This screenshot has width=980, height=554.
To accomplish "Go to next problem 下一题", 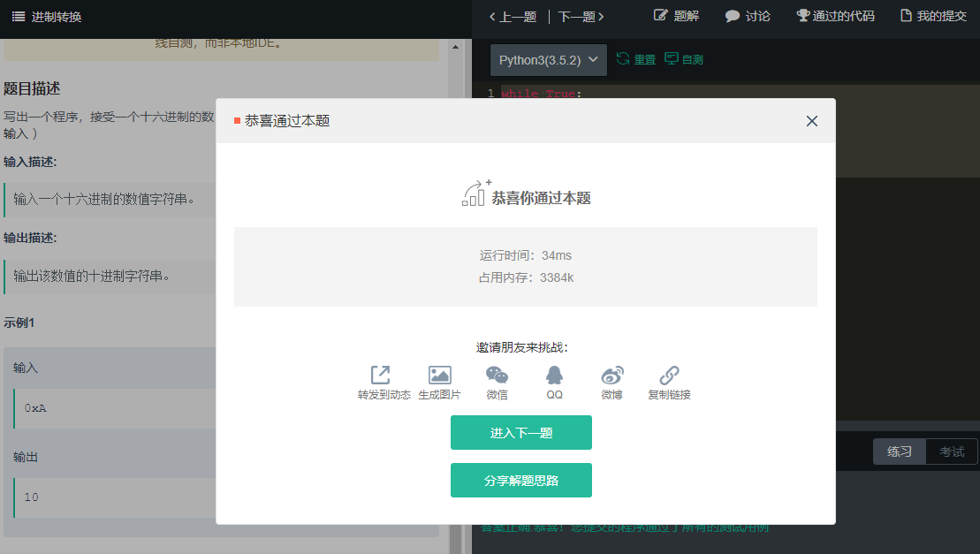I will (x=581, y=17).
